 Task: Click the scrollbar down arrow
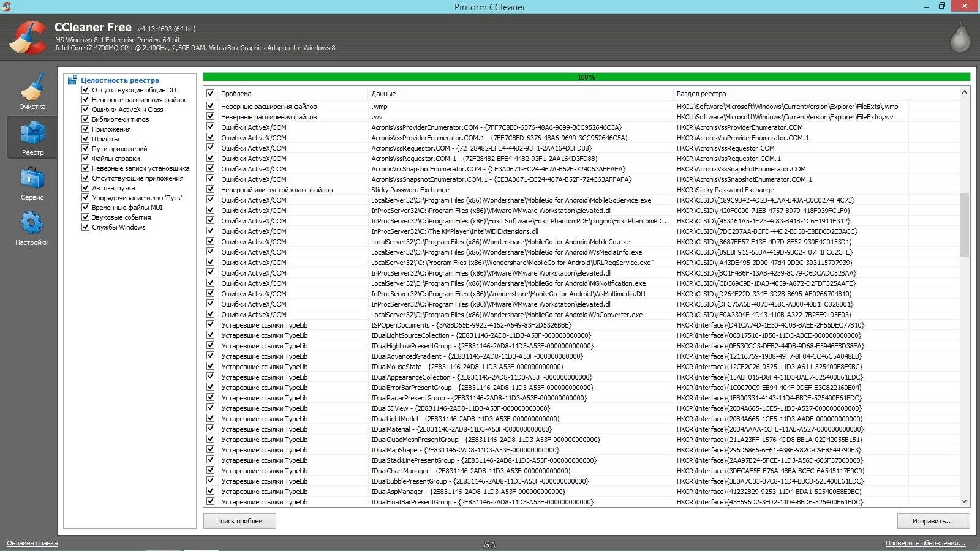pyautogui.click(x=964, y=501)
